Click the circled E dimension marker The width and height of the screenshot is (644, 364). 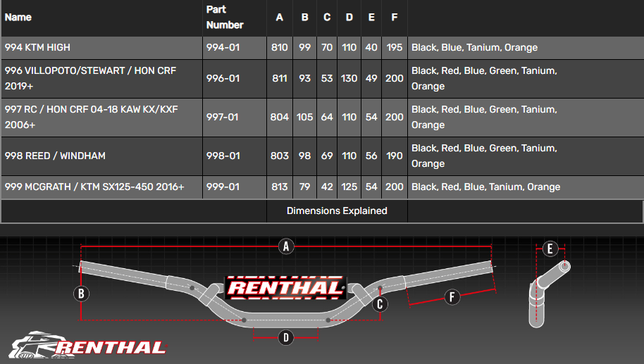[x=550, y=249]
